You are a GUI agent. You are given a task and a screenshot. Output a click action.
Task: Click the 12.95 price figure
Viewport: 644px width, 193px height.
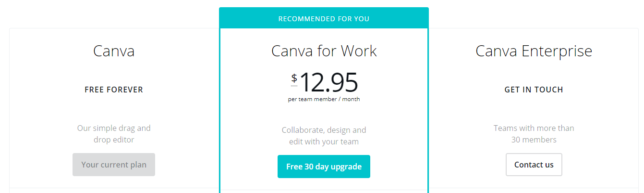click(x=328, y=82)
